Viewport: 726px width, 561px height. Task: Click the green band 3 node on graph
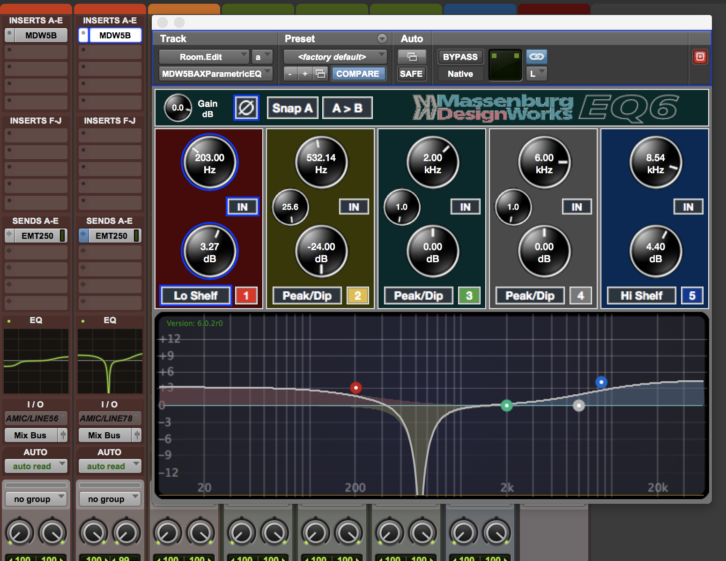coord(507,405)
